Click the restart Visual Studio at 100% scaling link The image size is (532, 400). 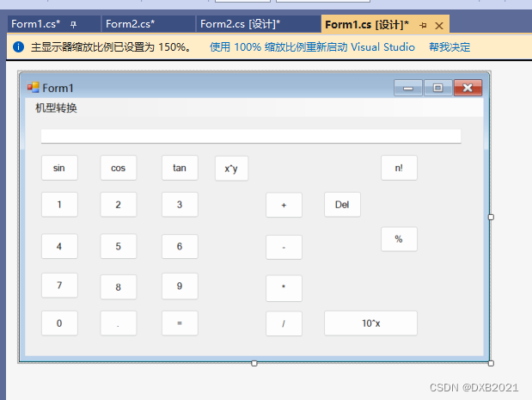point(312,46)
